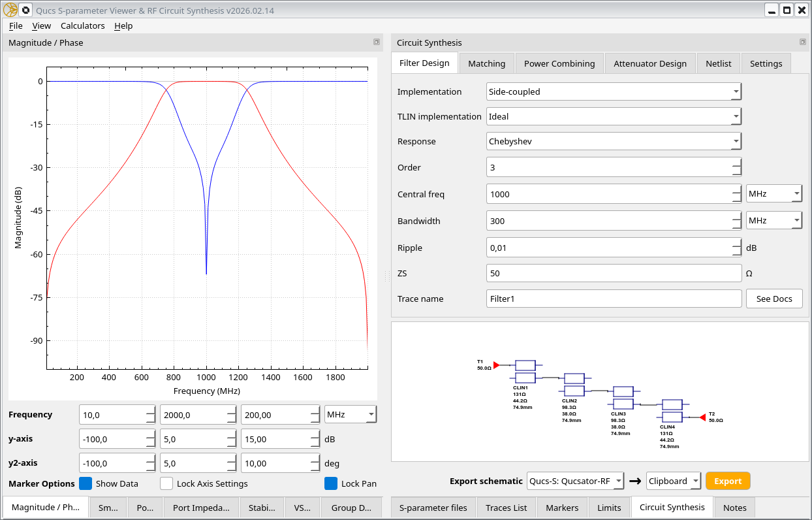The width and height of the screenshot is (812, 520).
Task: Click the window pin icon in title bar
Action: point(25,10)
